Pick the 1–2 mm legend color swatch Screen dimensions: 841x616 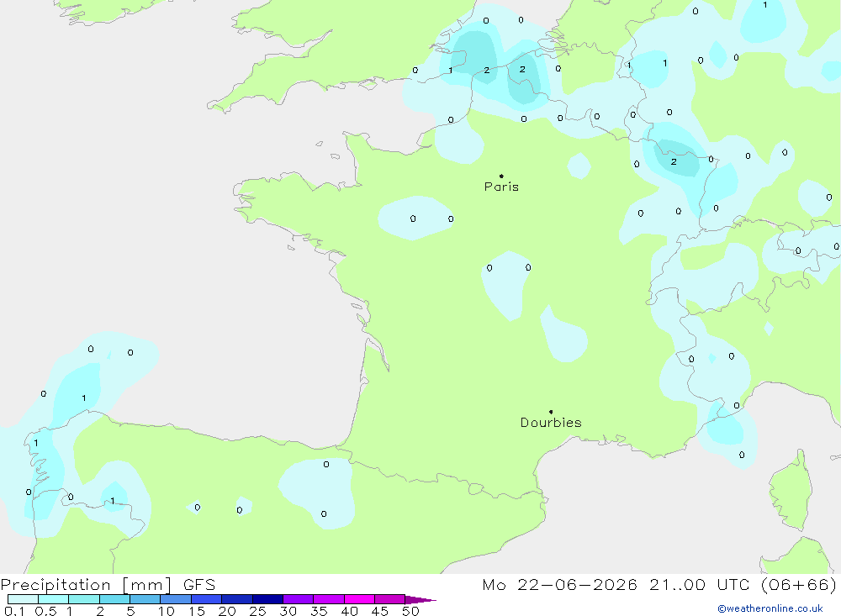click(83, 599)
